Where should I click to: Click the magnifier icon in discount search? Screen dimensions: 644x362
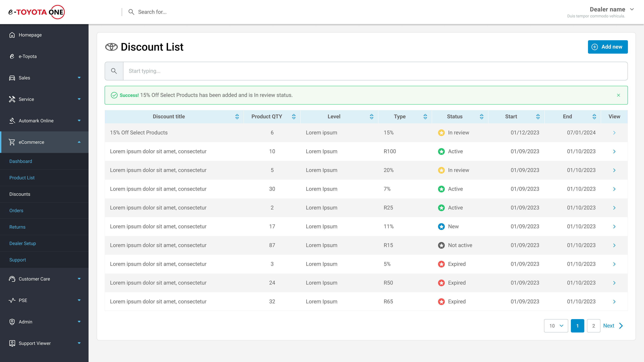[x=114, y=71]
